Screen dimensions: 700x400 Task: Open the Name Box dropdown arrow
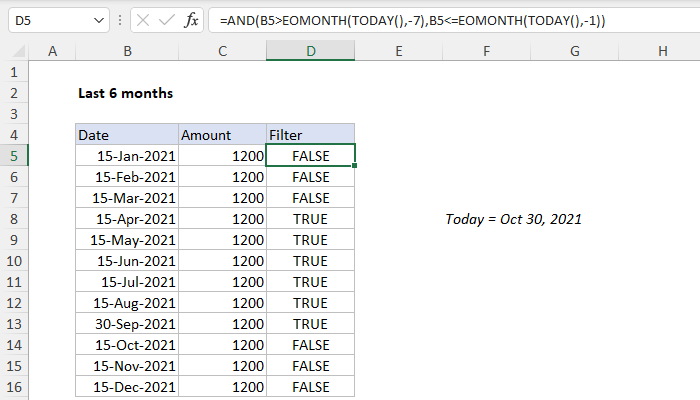click(x=96, y=20)
